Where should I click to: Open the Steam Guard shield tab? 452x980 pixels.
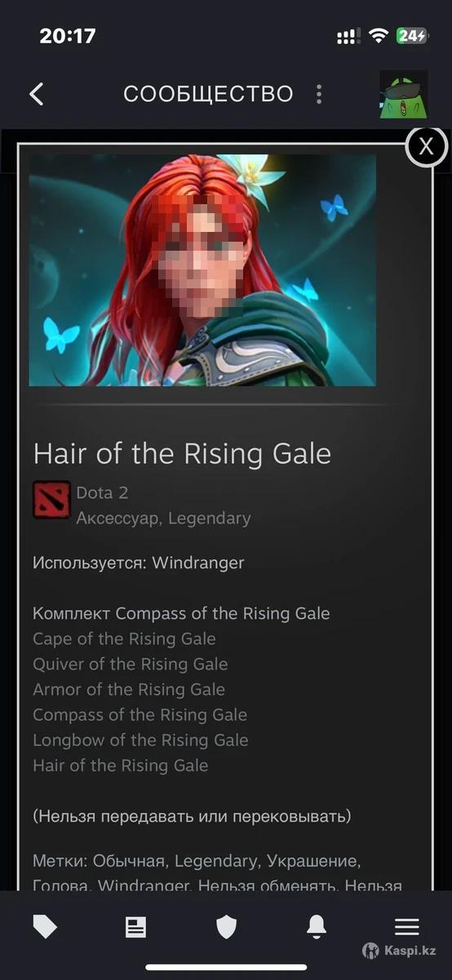click(226, 926)
